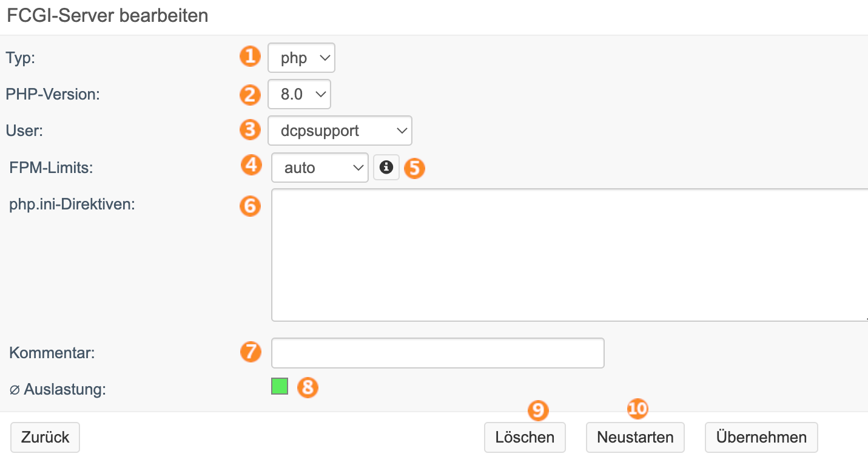
Task: Expand the User dropdown showing dcpsupport
Action: 340,131
